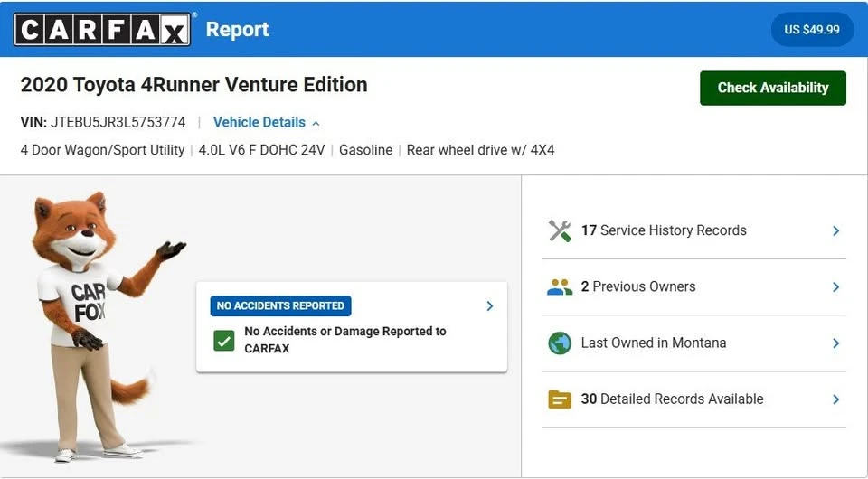Open 30 Detailed Records Available link
The height and width of the screenshot is (479, 868).
tap(672, 399)
